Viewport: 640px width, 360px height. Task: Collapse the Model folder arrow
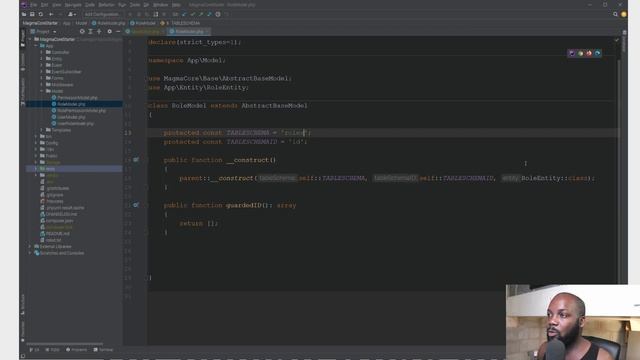[42, 91]
